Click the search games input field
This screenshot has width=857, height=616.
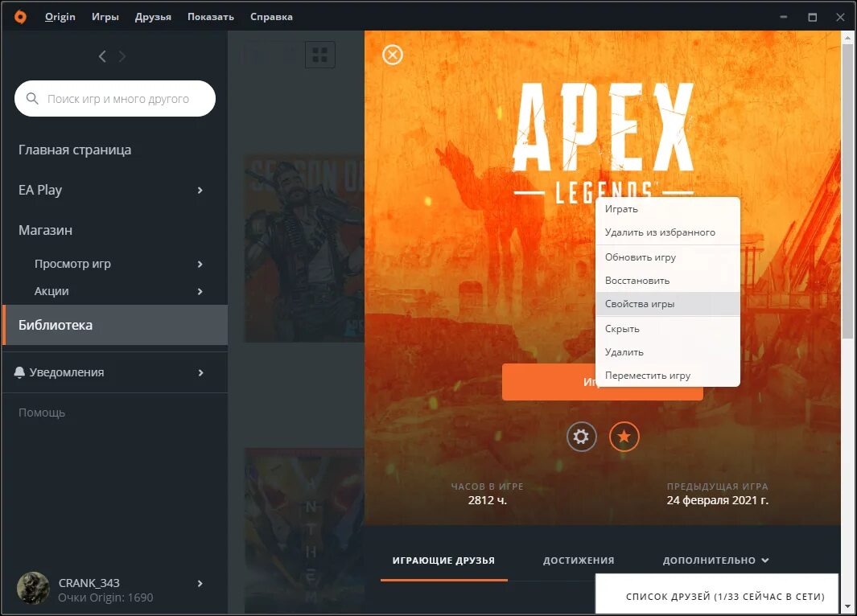tap(115, 98)
